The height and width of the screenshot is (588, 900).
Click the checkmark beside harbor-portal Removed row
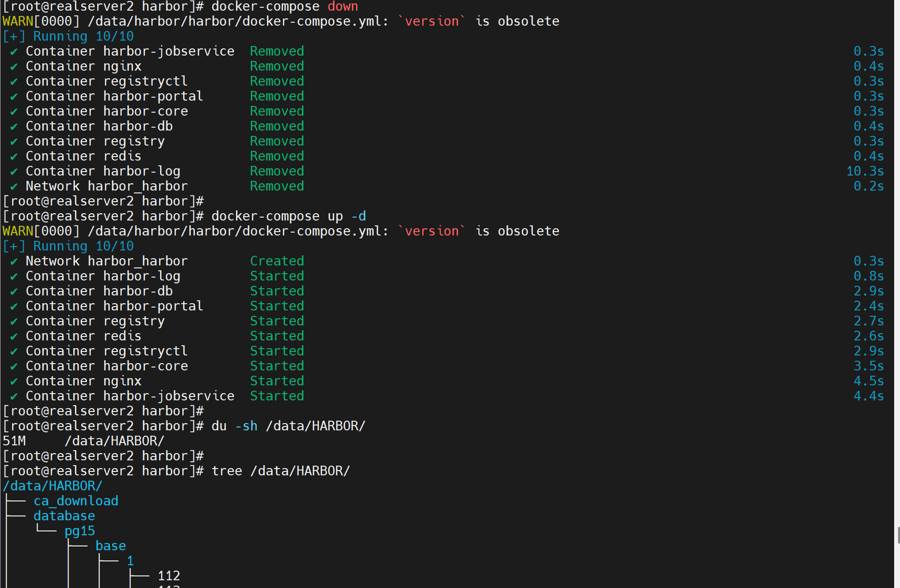click(x=14, y=97)
